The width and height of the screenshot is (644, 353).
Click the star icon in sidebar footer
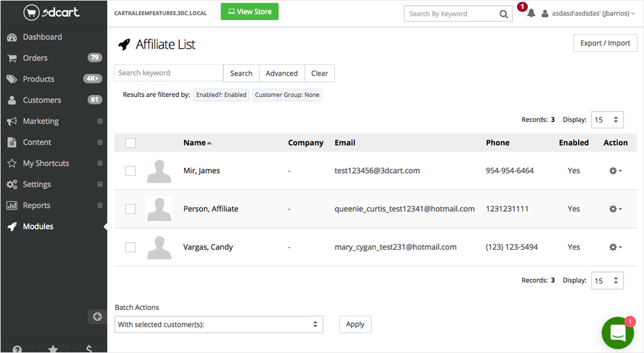(53, 349)
